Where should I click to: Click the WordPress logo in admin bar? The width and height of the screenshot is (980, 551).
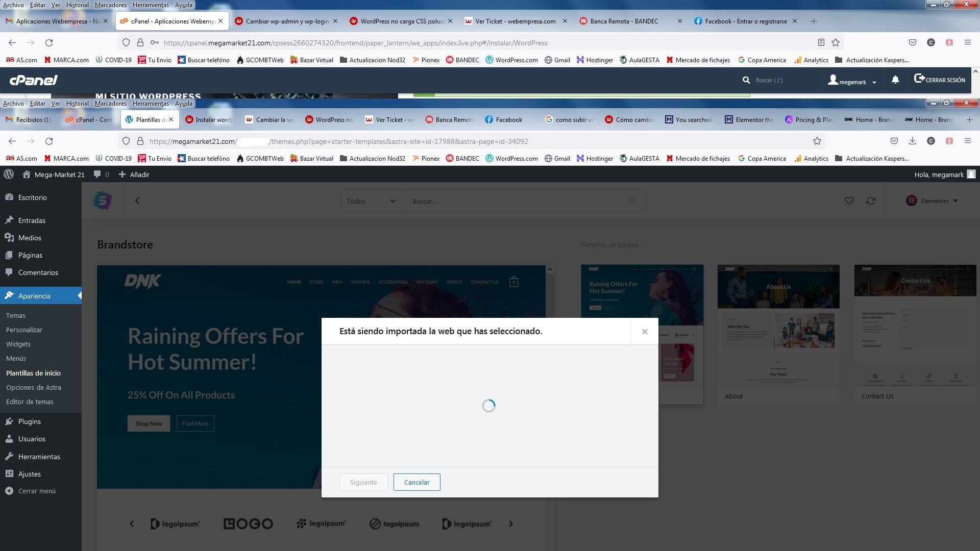(x=9, y=174)
